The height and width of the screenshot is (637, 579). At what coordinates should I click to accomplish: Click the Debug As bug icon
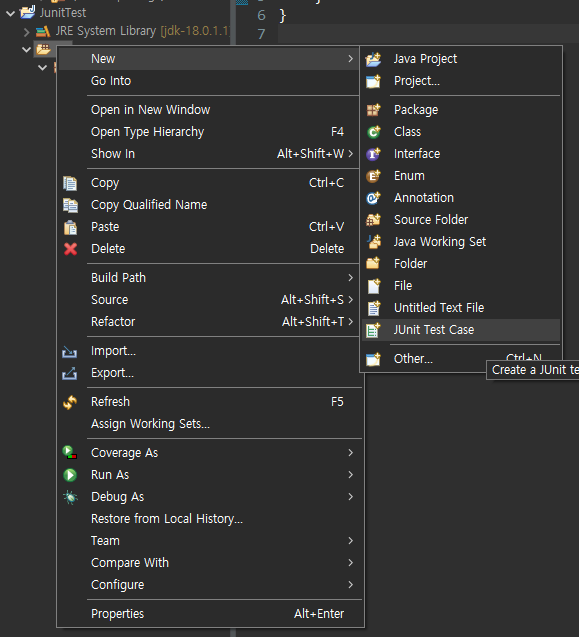tap(70, 497)
